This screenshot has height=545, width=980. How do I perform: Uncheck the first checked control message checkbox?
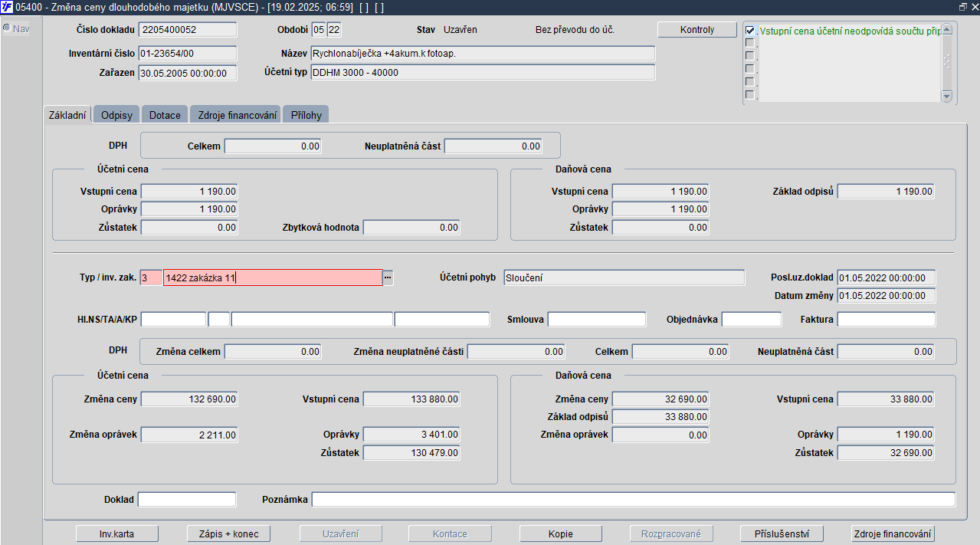(x=750, y=31)
